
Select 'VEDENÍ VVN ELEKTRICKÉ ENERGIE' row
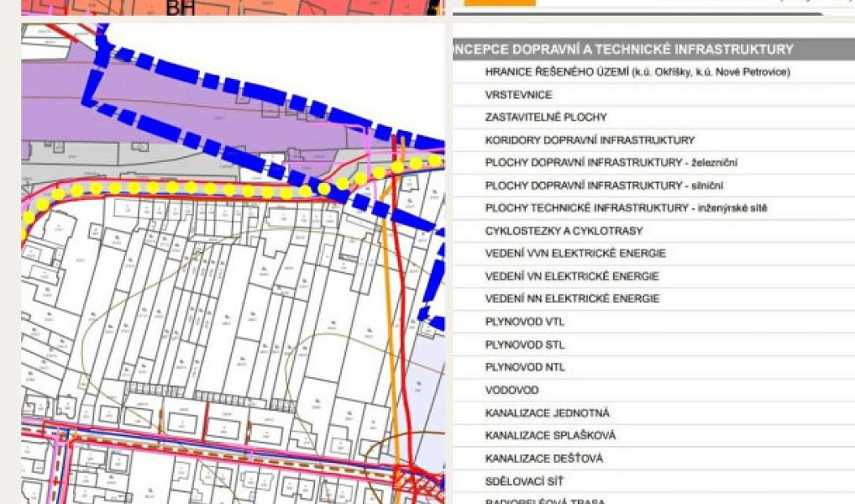[x=653, y=253]
